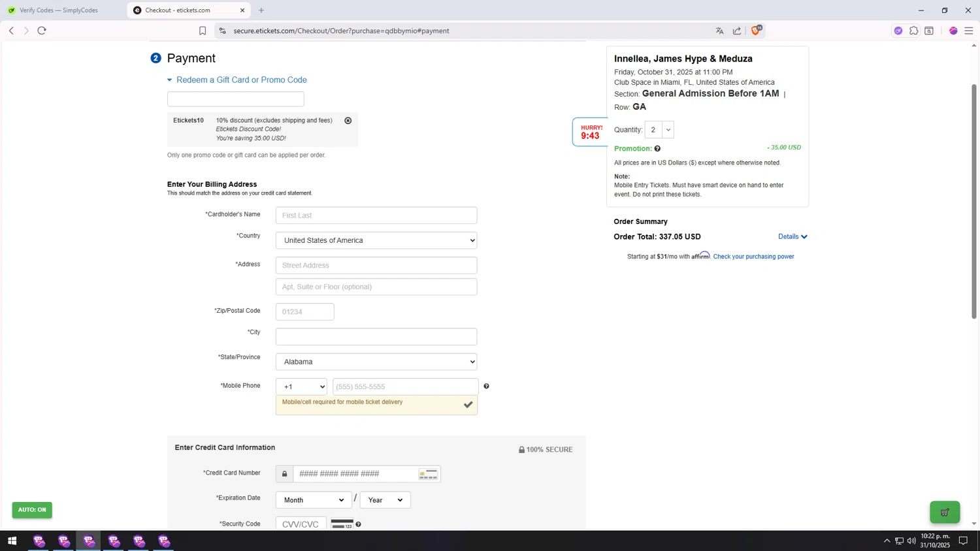Click the Check your purchasing power link
Screen dimensions: 980x551
pyautogui.click(x=753, y=257)
